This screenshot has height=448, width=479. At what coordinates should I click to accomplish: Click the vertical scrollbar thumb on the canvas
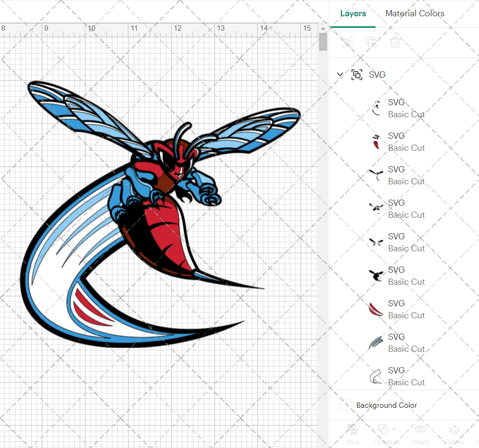323,42
